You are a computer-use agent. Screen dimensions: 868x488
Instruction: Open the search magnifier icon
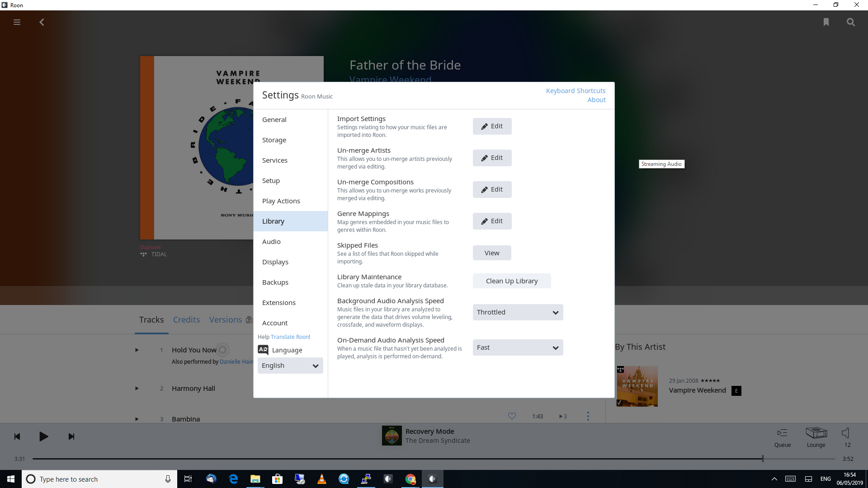click(x=851, y=22)
